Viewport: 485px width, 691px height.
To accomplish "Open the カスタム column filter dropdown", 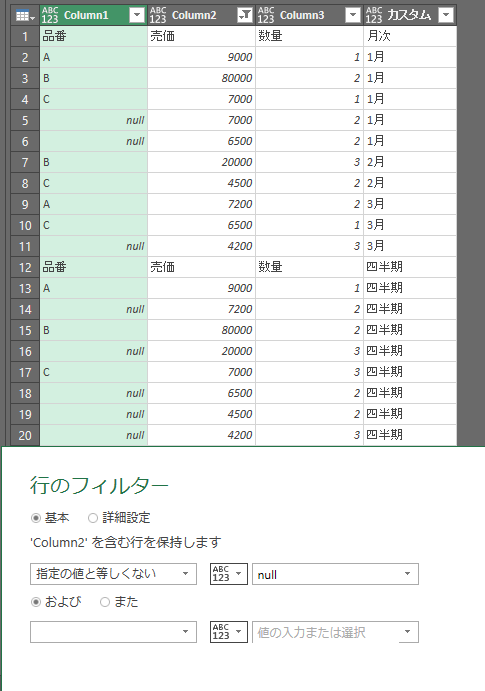I will pos(446,15).
